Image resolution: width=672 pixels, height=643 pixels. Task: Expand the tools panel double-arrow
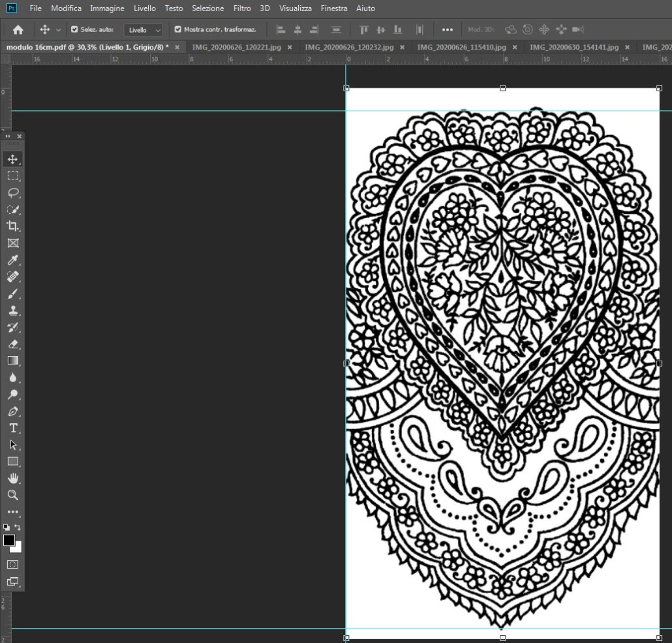click(8, 136)
